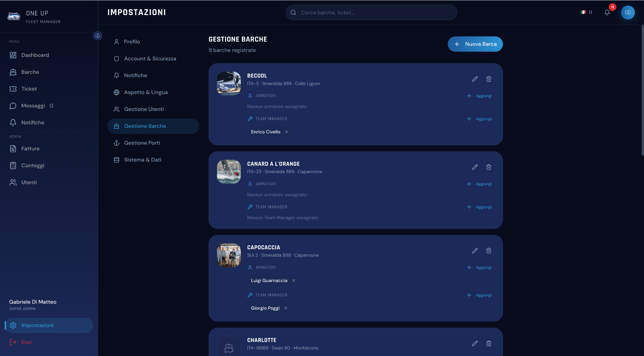644x356 pixels.
Task: Create a new boat with Nuova Barca
Action: click(475, 44)
